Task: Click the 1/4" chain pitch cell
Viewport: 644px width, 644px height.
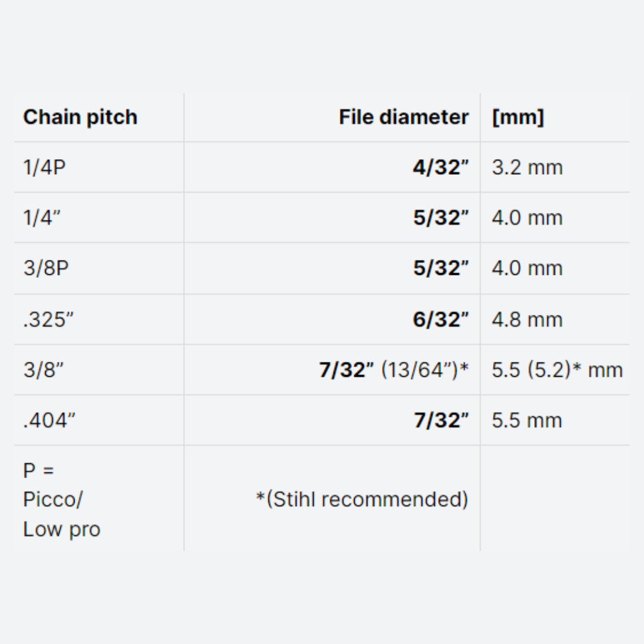Action: point(42,218)
